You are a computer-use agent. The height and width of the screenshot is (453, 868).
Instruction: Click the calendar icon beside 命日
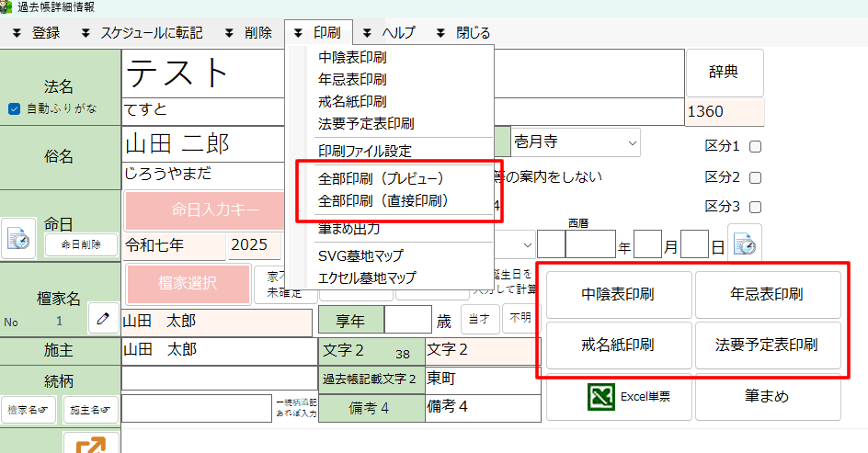tap(18, 239)
